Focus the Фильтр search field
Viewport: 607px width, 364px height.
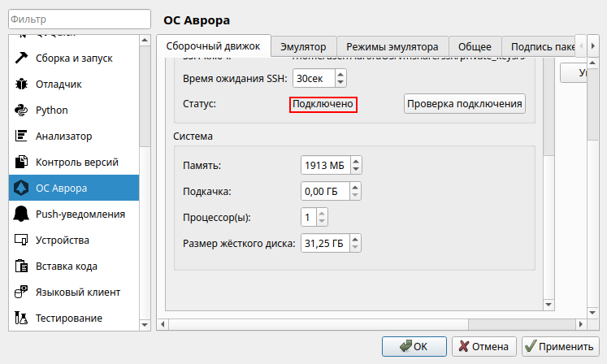[80, 19]
